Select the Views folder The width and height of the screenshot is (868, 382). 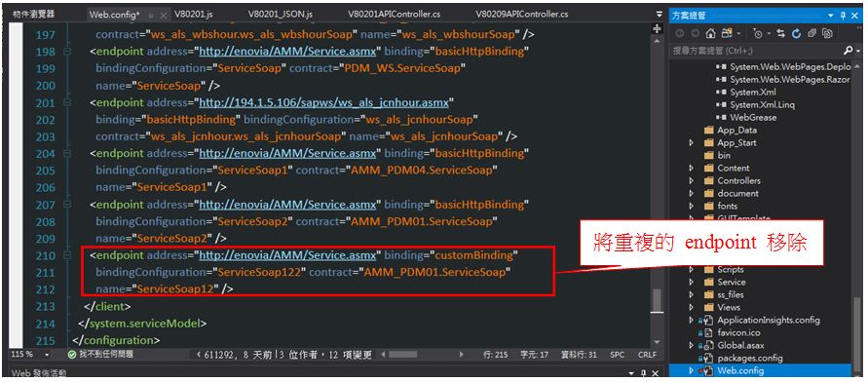point(729,307)
